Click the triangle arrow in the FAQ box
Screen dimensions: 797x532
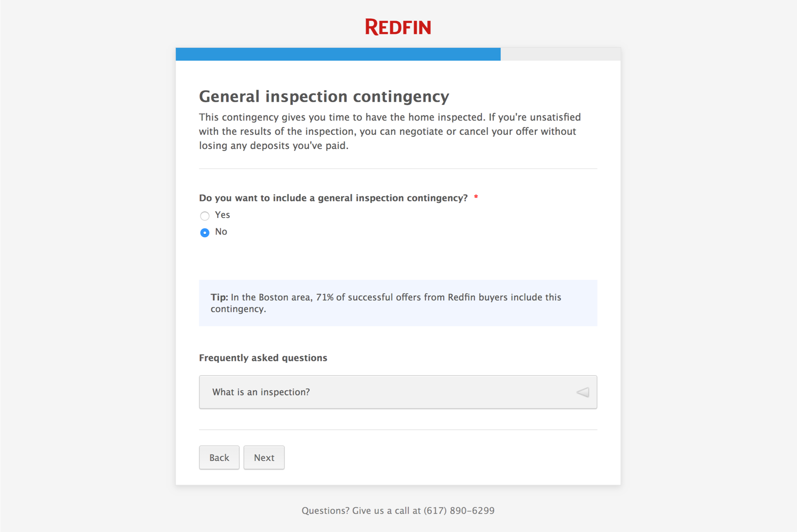(583, 392)
